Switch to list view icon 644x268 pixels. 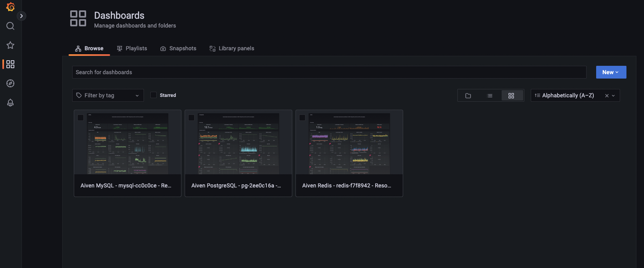pyautogui.click(x=490, y=96)
